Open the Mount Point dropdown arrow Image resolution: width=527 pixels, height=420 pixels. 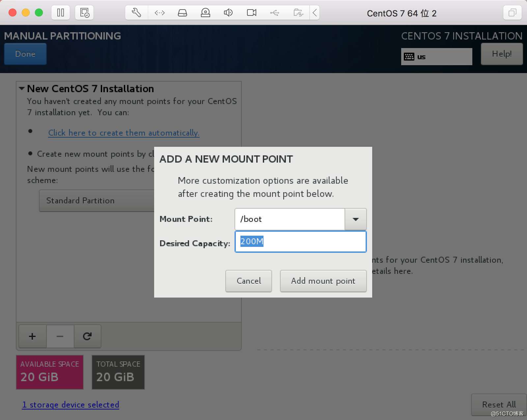pyautogui.click(x=355, y=219)
